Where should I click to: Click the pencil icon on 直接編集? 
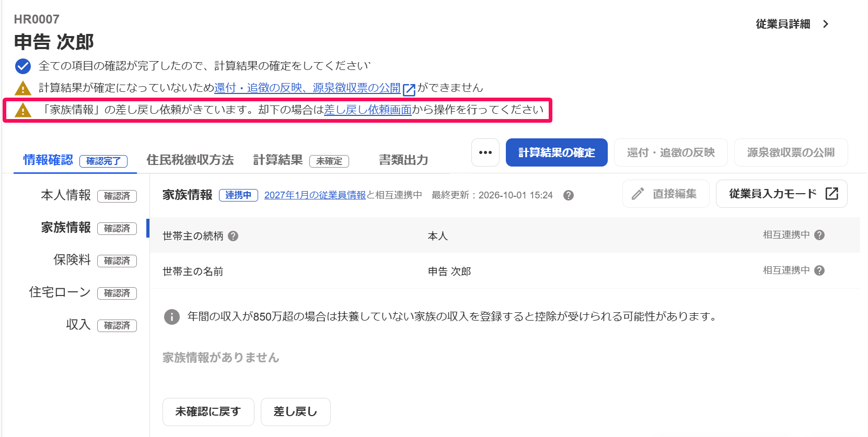click(638, 194)
